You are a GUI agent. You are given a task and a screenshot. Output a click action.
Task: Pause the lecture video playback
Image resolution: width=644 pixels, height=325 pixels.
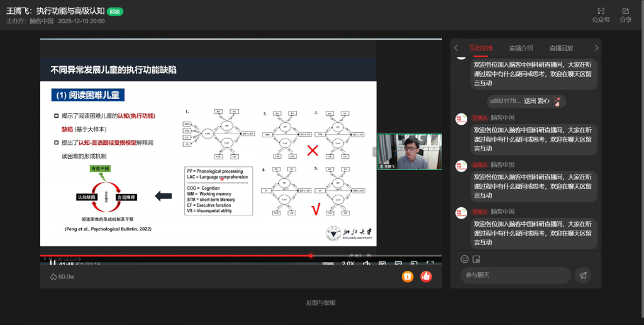53,264
